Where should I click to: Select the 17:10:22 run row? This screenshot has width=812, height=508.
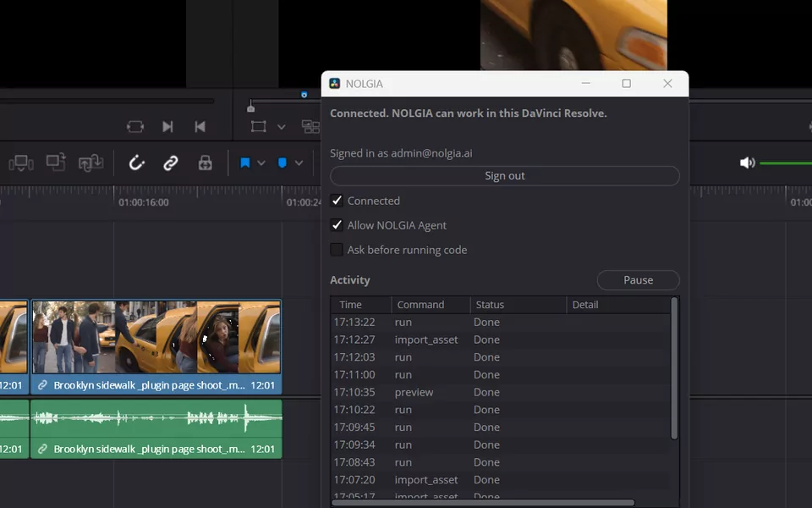[x=501, y=410]
